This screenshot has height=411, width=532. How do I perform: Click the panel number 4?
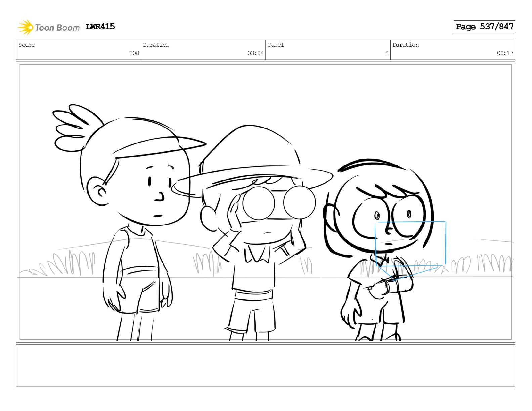click(387, 53)
